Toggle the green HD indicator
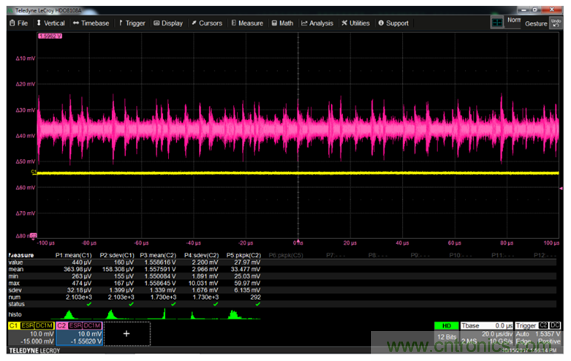571x361 pixels. (446, 326)
